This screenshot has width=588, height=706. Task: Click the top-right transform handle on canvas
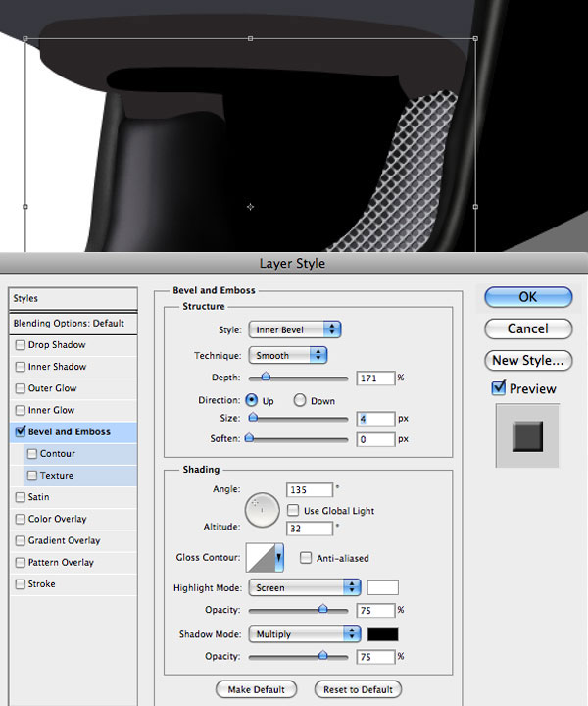[x=475, y=38]
